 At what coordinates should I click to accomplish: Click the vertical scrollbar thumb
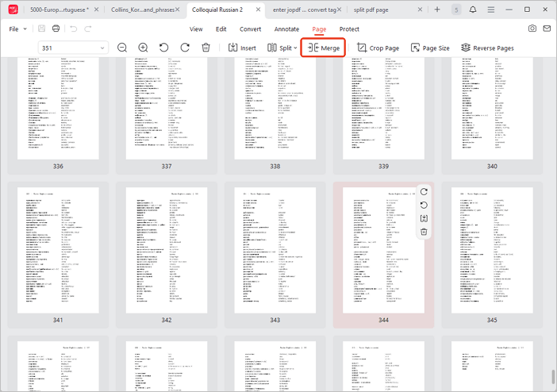pos(553,377)
